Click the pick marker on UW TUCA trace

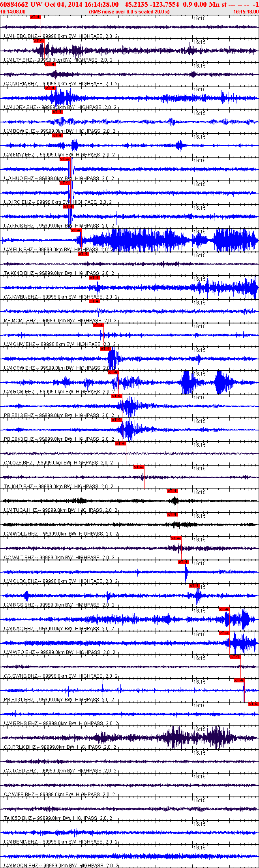(x=173, y=491)
